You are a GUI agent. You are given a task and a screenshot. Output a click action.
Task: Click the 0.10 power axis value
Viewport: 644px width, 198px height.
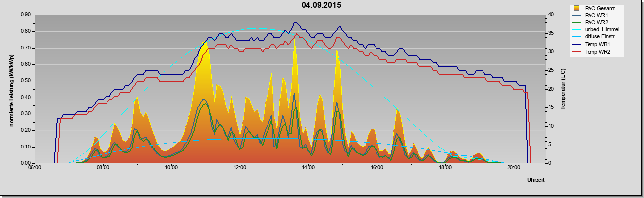pyautogui.click(x=26, y=147)
